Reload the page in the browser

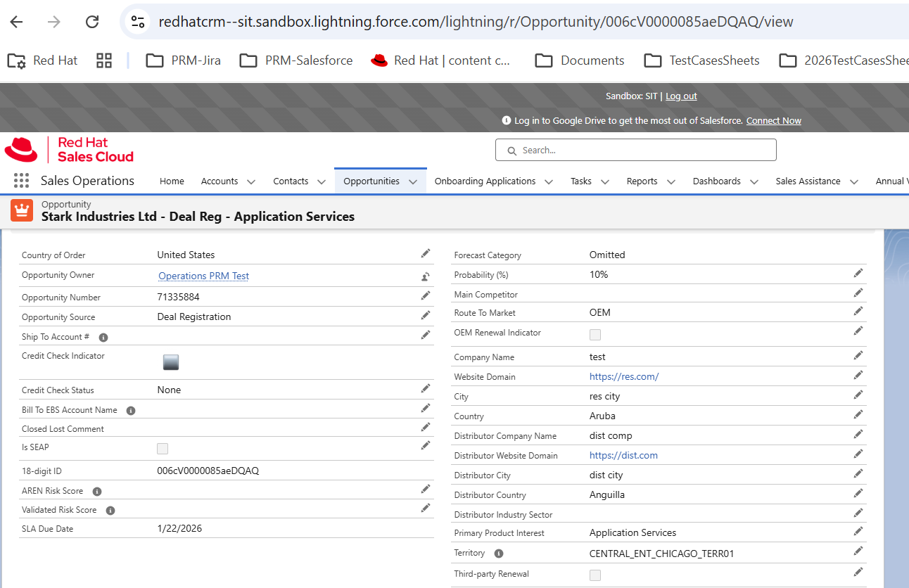92,22
